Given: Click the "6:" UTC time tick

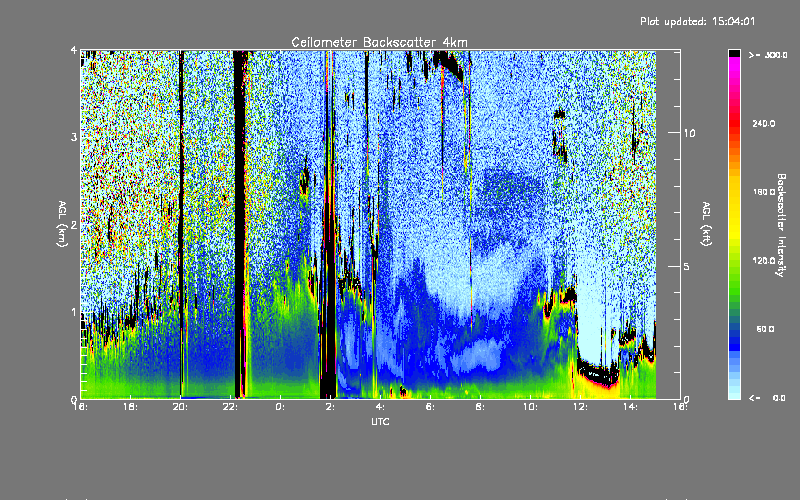Looking at the screenshot, I should tap(430, 407).
